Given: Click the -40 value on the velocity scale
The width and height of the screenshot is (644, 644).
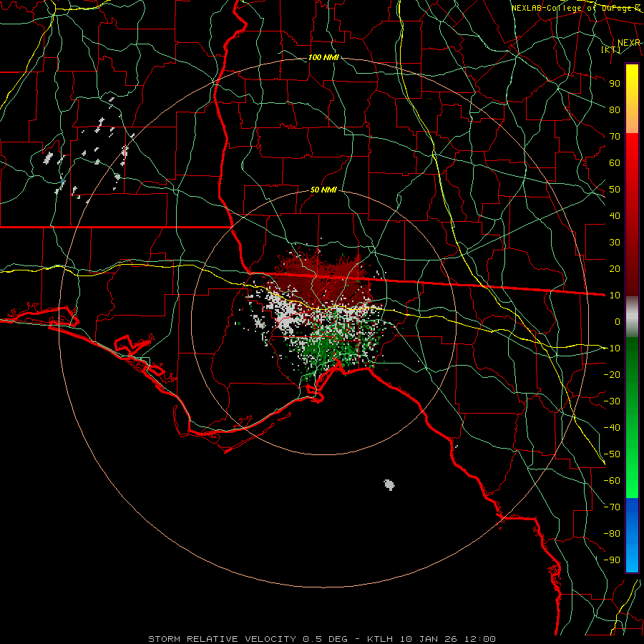Looking at the screenshot, I should pyautogui.click(x=612, y=428).
